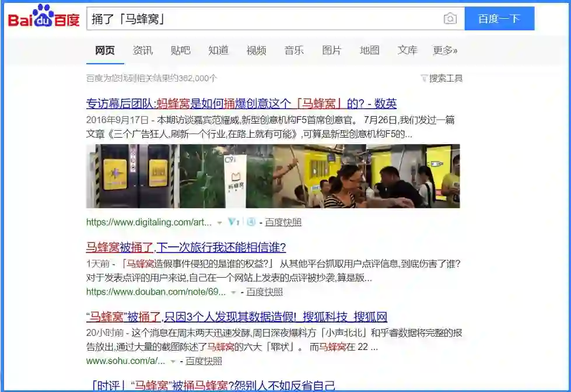This screenshot has width=571, height=392.
Task: Switch to the 贴吧 tab
Action: pyautogui.click(x=181, y=50)
